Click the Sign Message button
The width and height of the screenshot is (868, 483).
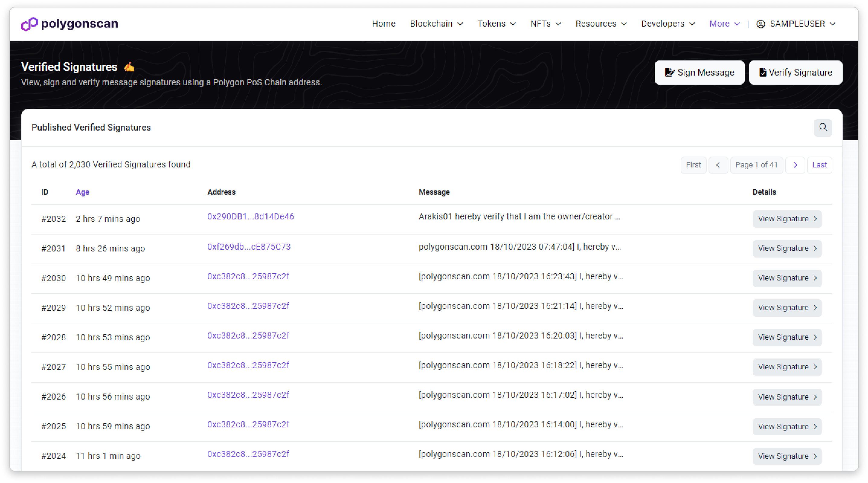click(699, 73)
